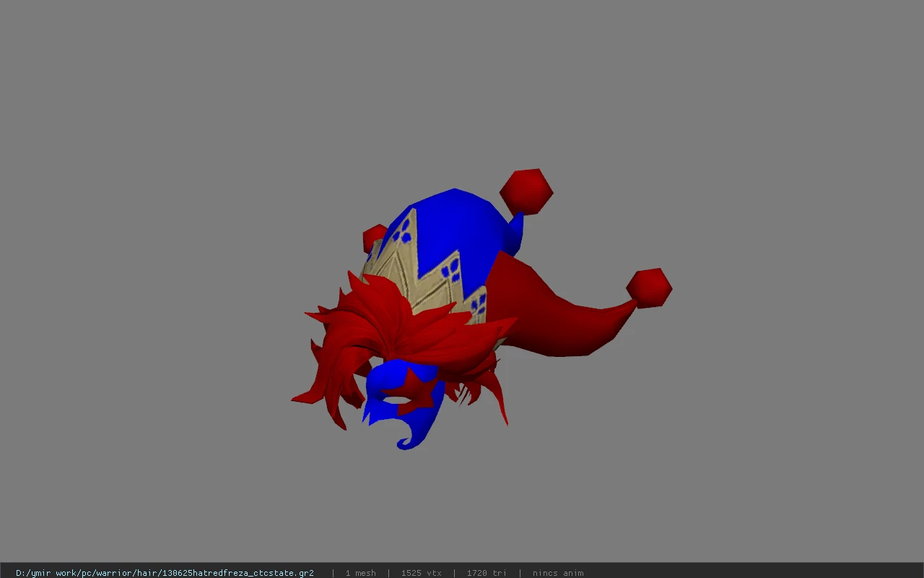Click the file path ending in 130625hatredfreza_ctcstate.gr2
Viewport: 924px width, 578px height.
pos(165,573)
